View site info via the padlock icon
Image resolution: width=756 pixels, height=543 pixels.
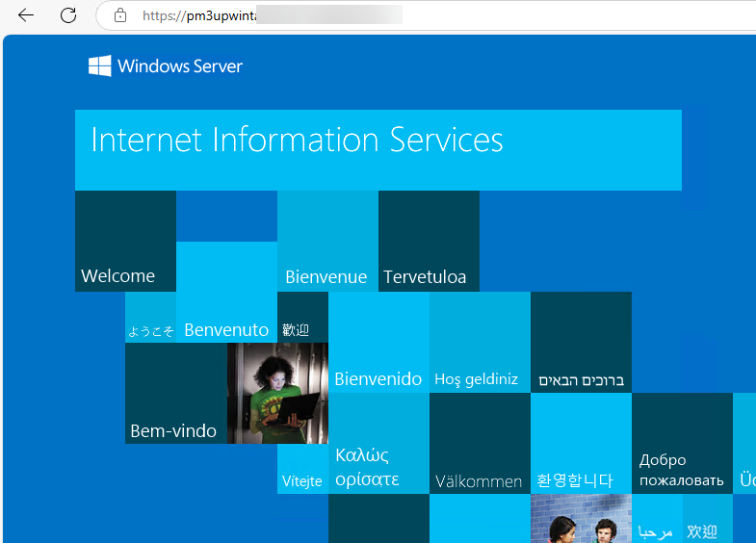click(x=120, y=15)
